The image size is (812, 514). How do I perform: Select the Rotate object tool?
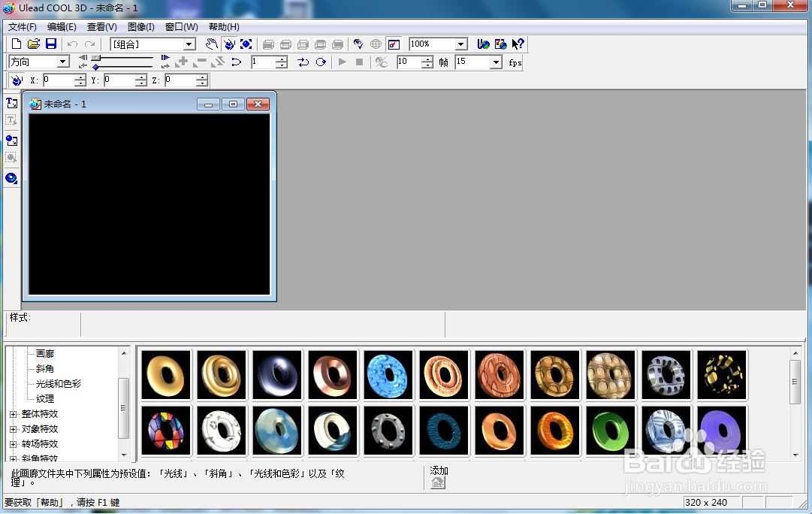[229, 44]
